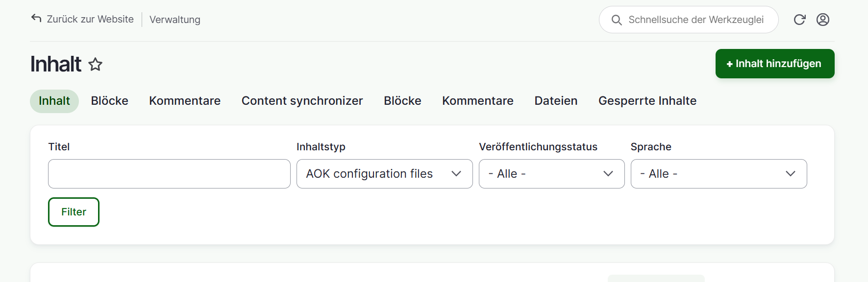This screenshot has height=282, width=868.
Task: Focus the Titel text field
Action: pos(169,174)
